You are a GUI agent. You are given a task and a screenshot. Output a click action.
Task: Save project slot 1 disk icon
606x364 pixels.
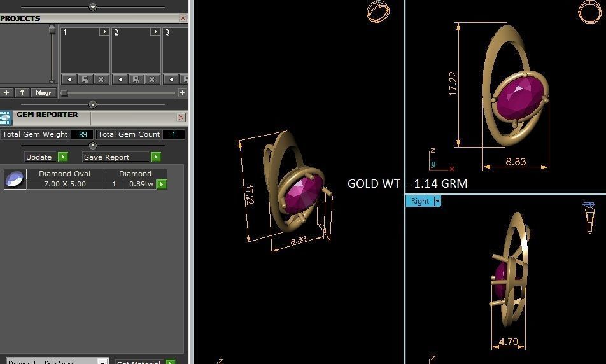[85, 80]
